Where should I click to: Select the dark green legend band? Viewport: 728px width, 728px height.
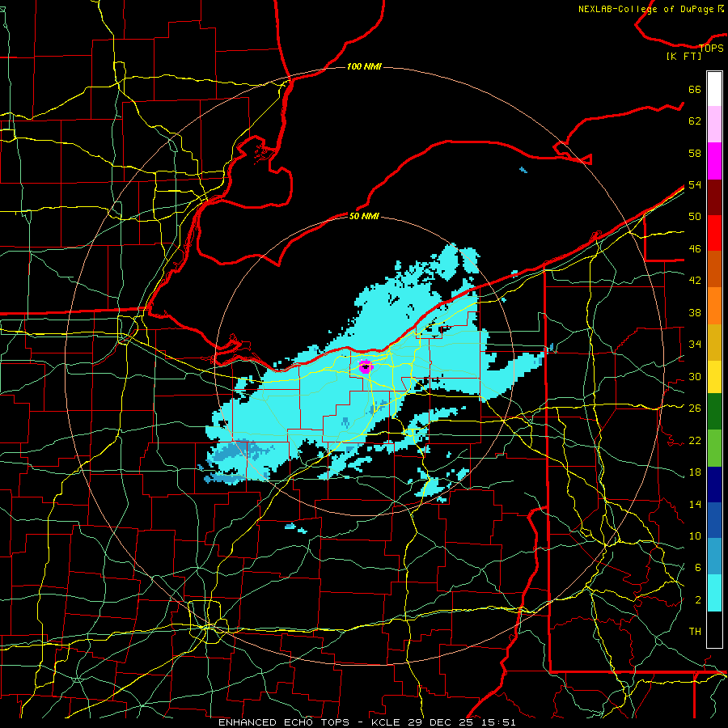click(714, 412)
